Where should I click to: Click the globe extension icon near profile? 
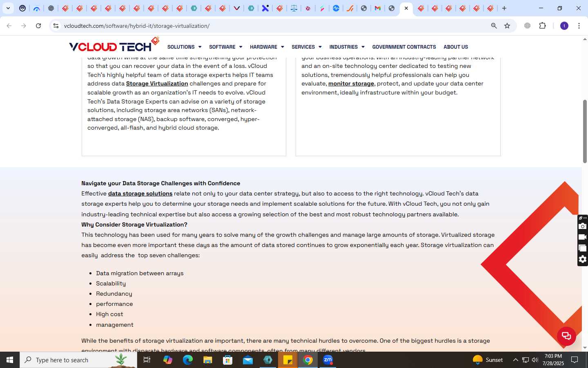click(528, 26)
